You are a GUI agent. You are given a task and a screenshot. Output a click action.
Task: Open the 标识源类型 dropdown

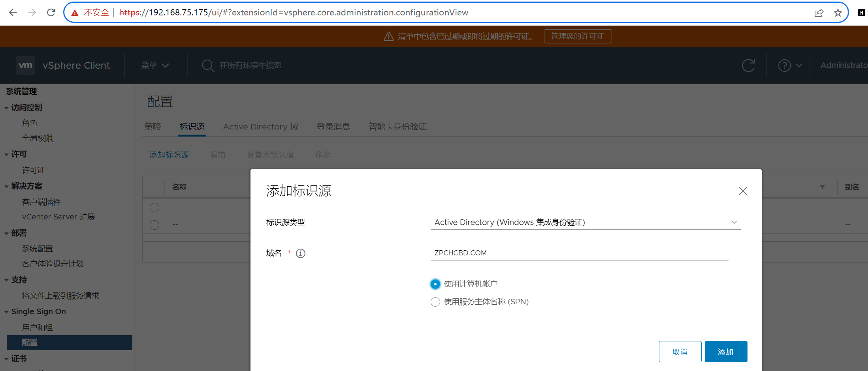tap(586, 222)
